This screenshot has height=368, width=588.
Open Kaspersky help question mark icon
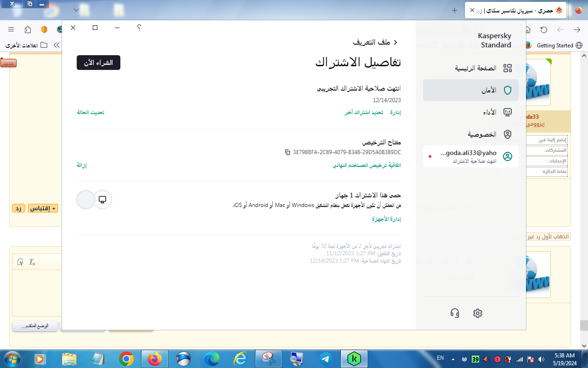click(139, 28)
